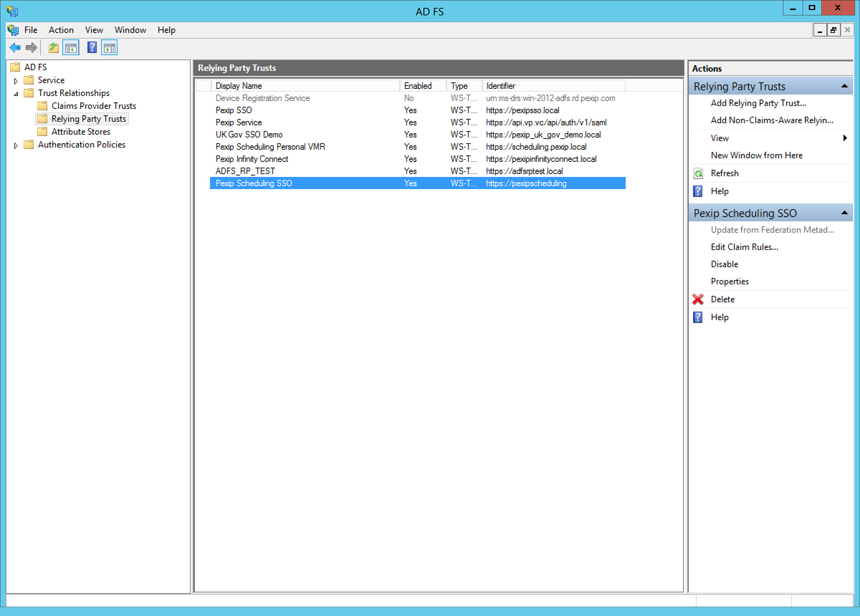
Task: Expand the Service tree node
Action: click(16, 81)
